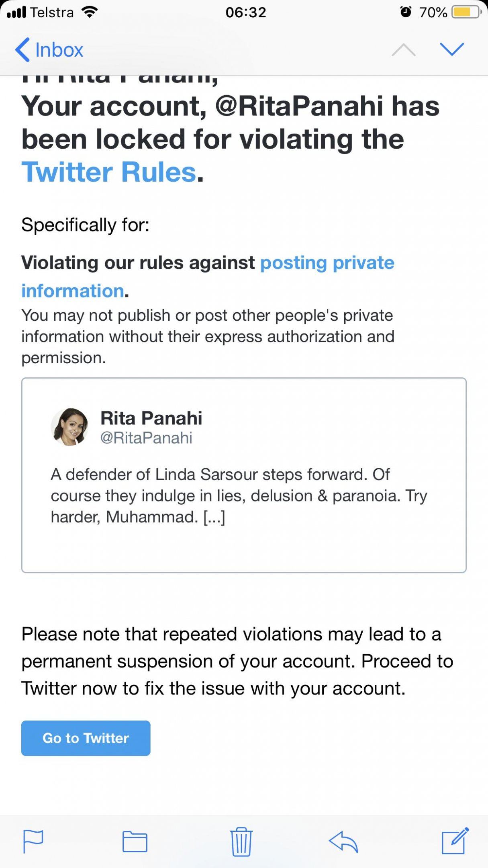Delete this email with trash icon

pyautogui.click(x=241, y=841)
